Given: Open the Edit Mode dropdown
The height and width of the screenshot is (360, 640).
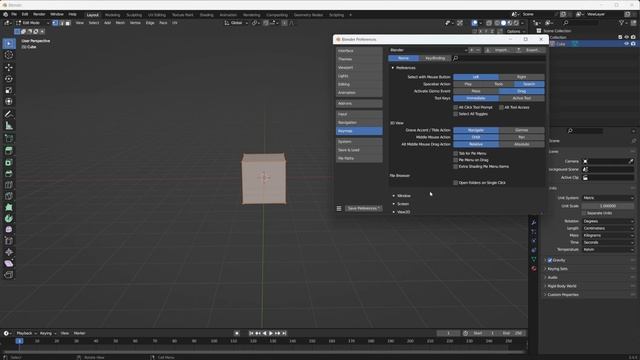Looking at the screenshot, I should point(32,23).
